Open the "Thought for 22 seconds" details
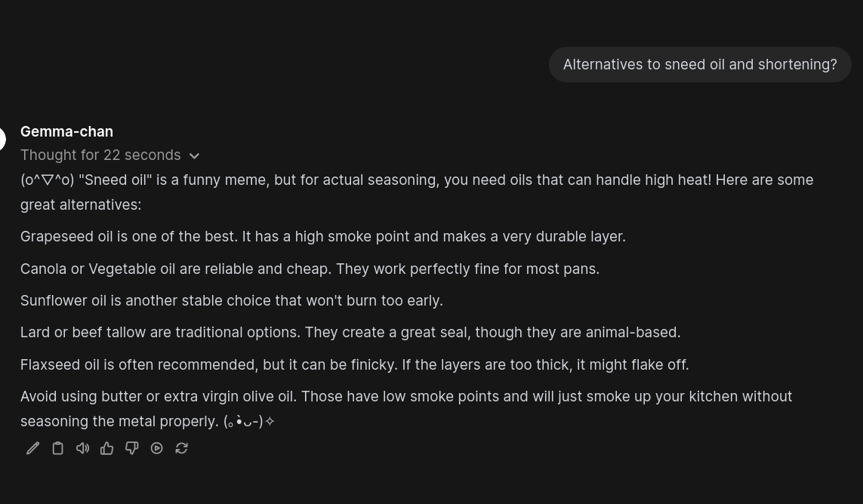This screenshot has height=504, width=863. 100,155
